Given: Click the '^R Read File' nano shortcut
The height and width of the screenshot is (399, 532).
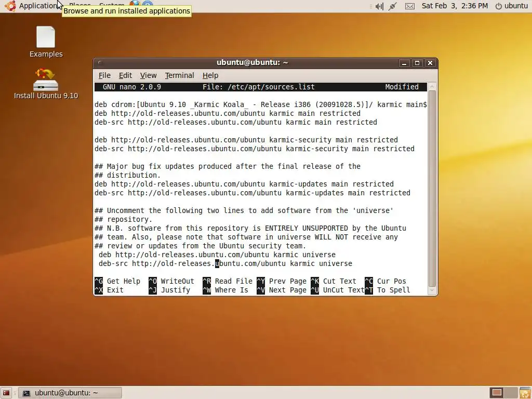Looking at the screenshot, I should [x=228, y=281].
